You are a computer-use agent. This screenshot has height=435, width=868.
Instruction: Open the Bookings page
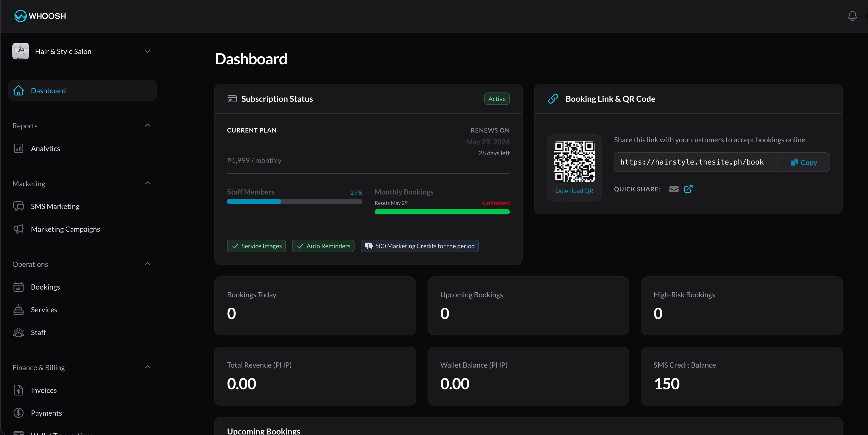45,287
